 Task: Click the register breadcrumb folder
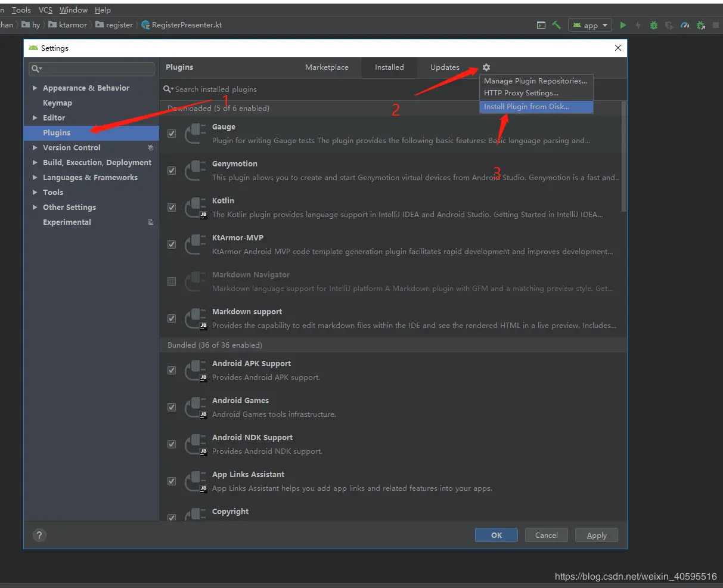pos(114,25)
